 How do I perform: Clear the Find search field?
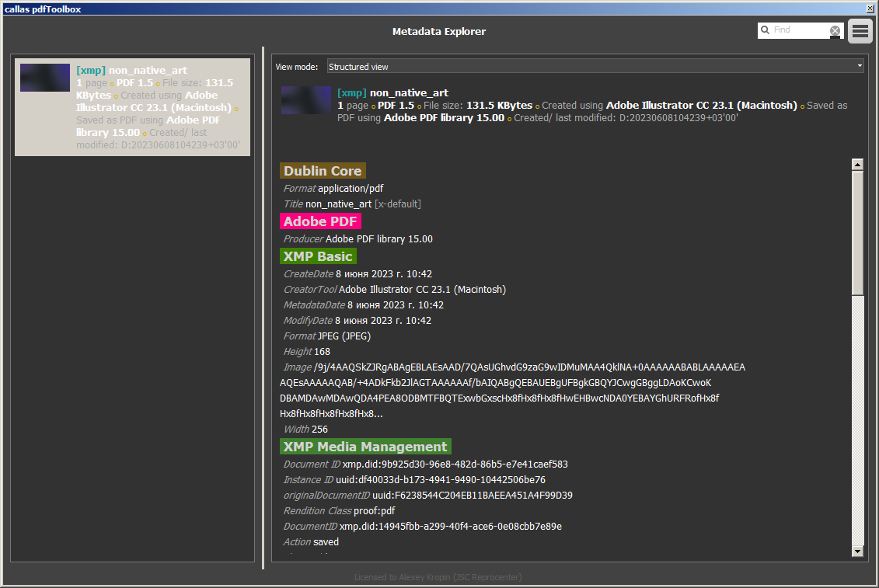[835, 31]
